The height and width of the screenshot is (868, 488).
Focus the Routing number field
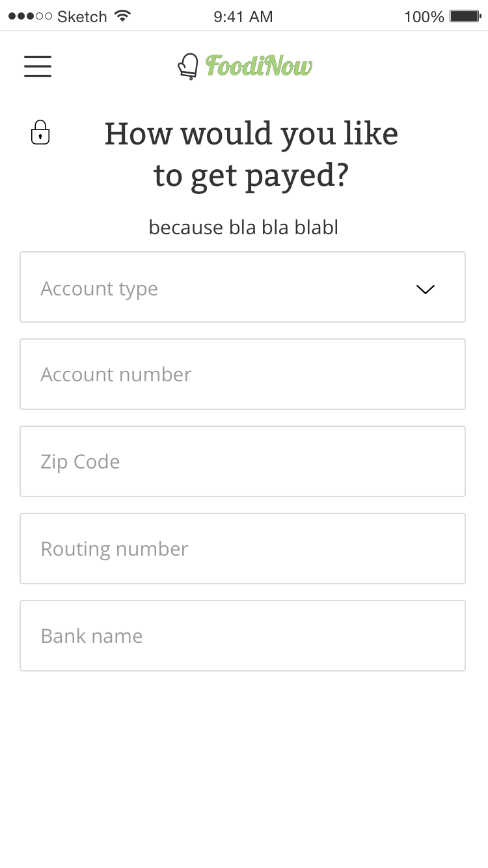coord(243,549)
